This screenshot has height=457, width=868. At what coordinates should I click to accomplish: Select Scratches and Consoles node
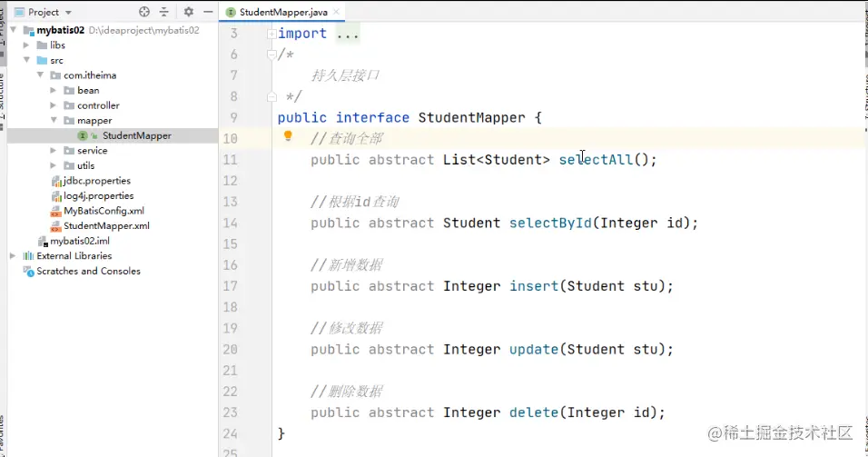[x=89, y=271]
